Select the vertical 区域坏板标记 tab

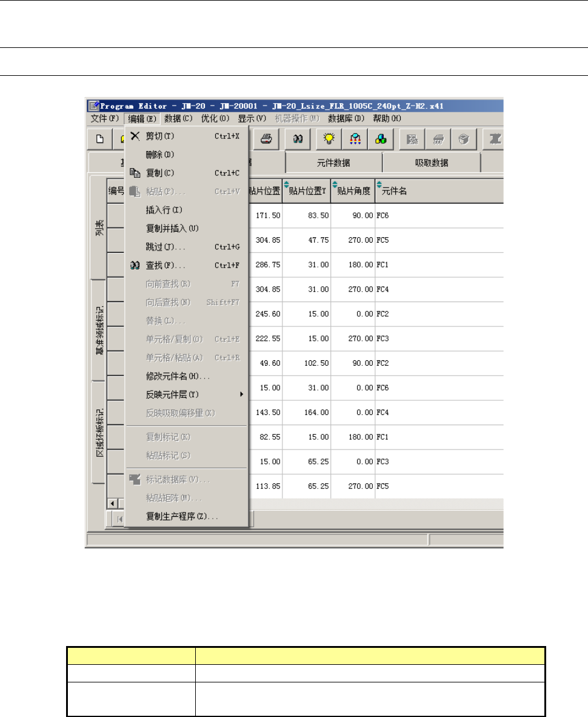[x=99, y=433]
